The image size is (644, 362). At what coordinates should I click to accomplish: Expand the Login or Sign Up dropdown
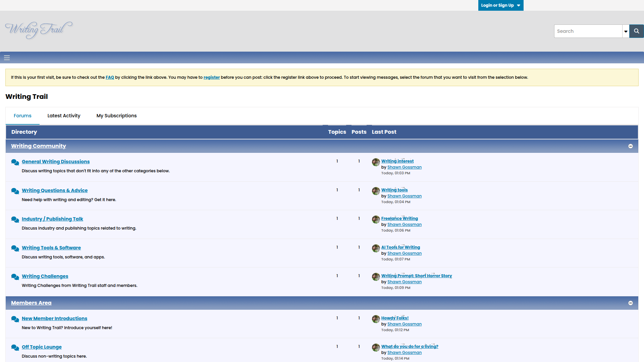[x=500, y=5]
